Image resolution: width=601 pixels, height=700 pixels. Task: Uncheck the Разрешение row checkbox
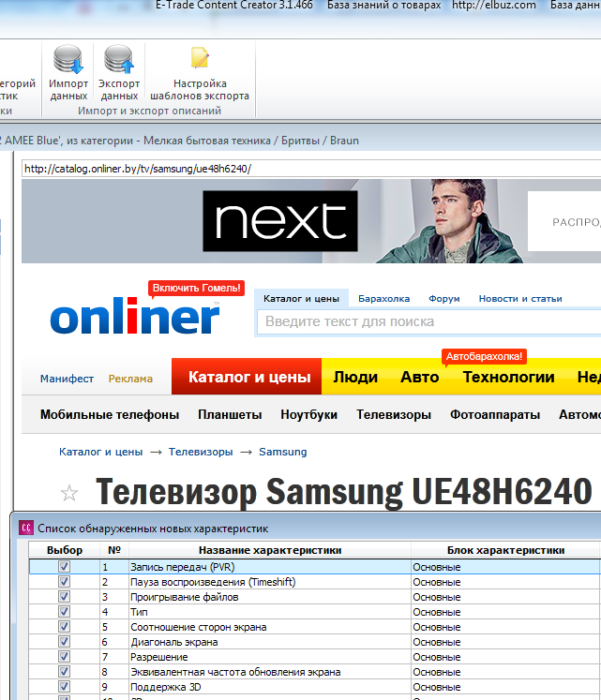click(64, 657)
